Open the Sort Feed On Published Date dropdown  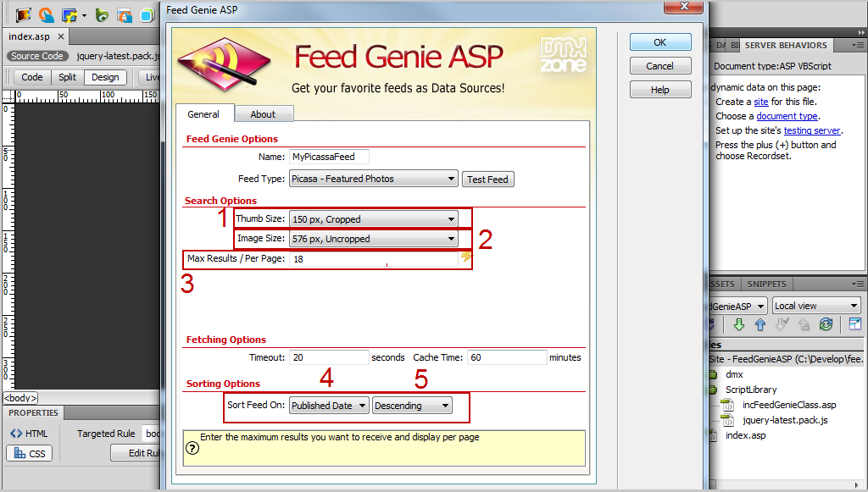[x=329, y=406]
